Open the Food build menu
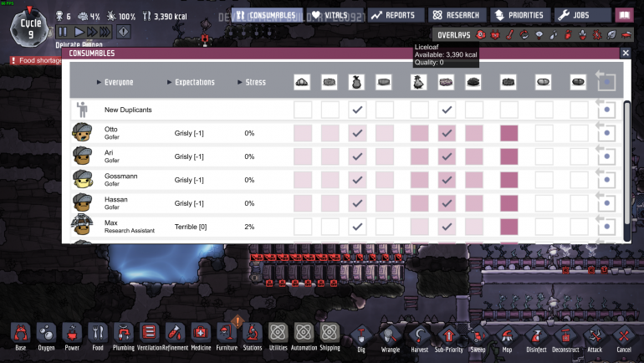Screen dimensions: 644x363 coord(98,337)
